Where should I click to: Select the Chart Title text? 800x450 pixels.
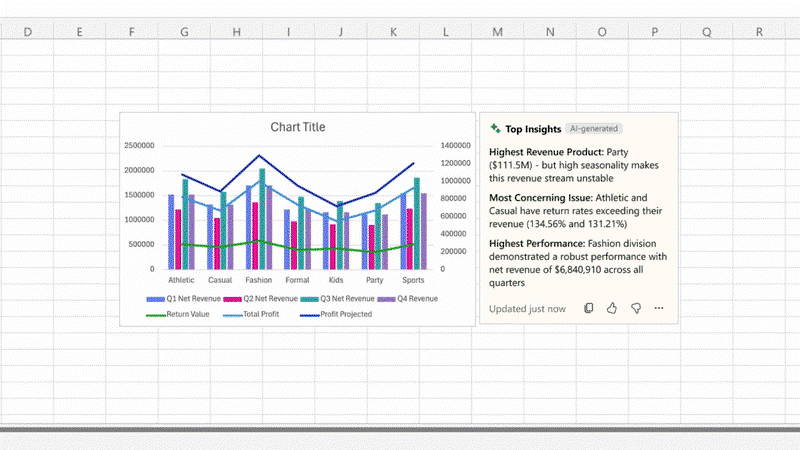click(x=297, y=127)
